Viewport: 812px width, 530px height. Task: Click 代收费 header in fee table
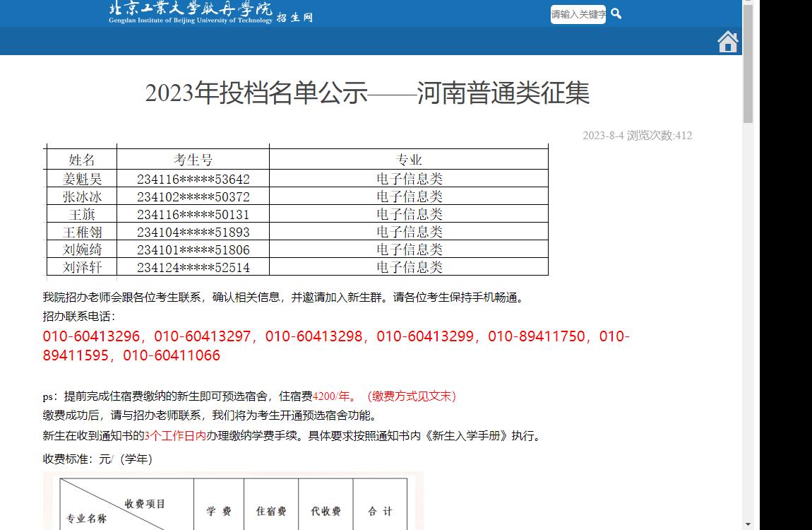pos(326,512)
